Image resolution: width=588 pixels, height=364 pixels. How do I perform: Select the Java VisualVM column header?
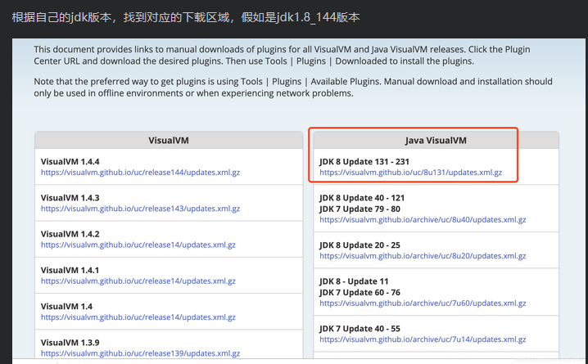coord(436,141)
